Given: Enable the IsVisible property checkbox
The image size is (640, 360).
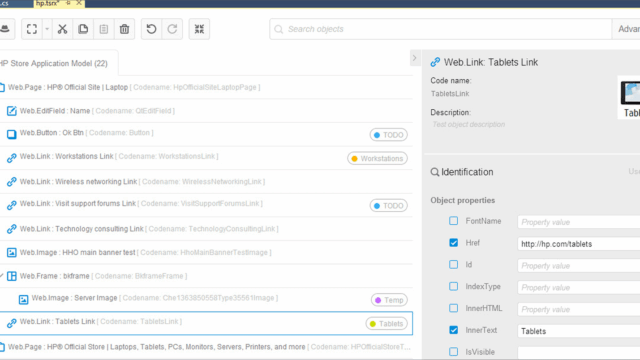Looking at the screenshot, I should coord(453,351).
